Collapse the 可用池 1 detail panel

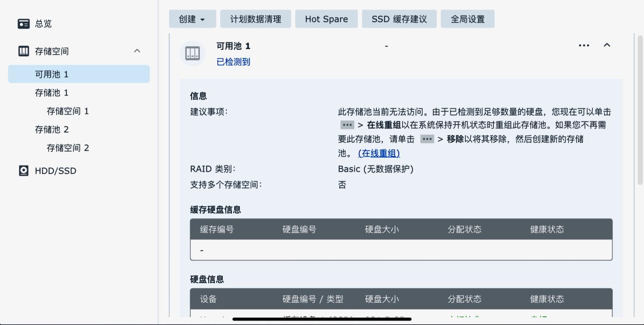click(x=607, y=45)
